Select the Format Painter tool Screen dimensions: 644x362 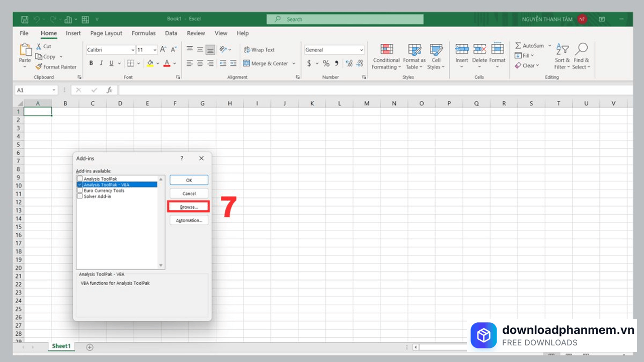56,67
